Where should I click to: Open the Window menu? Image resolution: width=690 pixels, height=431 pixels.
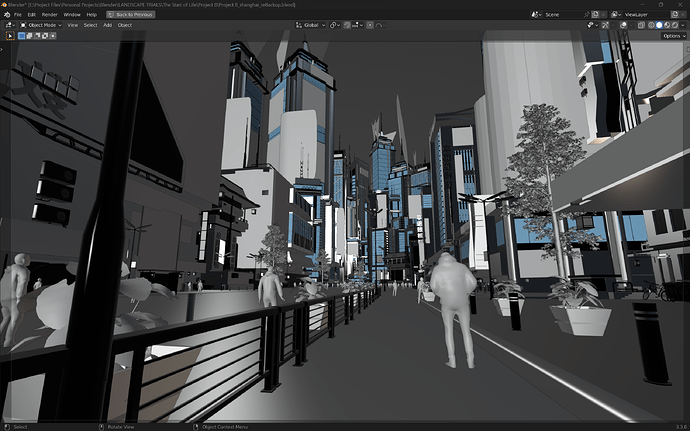tap(72, 15)
